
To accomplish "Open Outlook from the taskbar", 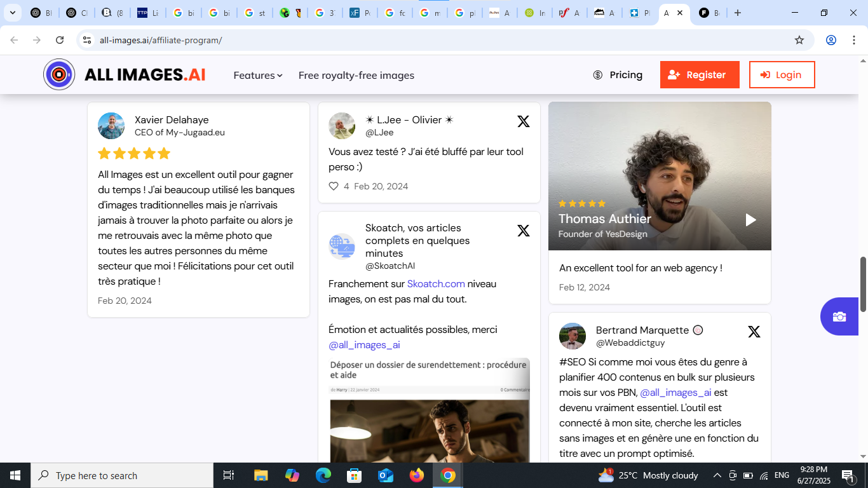I will point(386,475).
